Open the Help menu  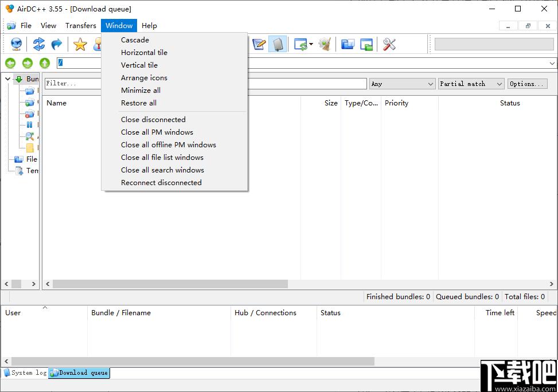(x=149, y=26)
